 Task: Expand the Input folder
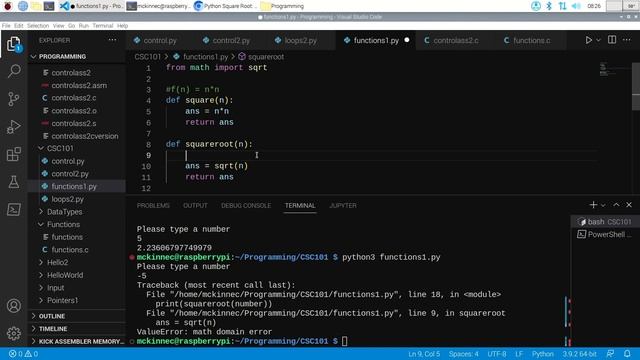click(77, 287)
